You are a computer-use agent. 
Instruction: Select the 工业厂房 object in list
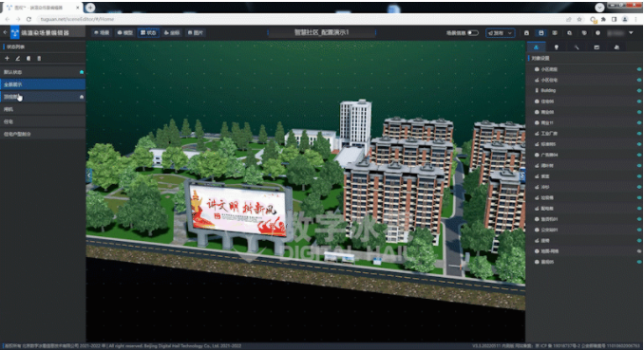[549, 134]
